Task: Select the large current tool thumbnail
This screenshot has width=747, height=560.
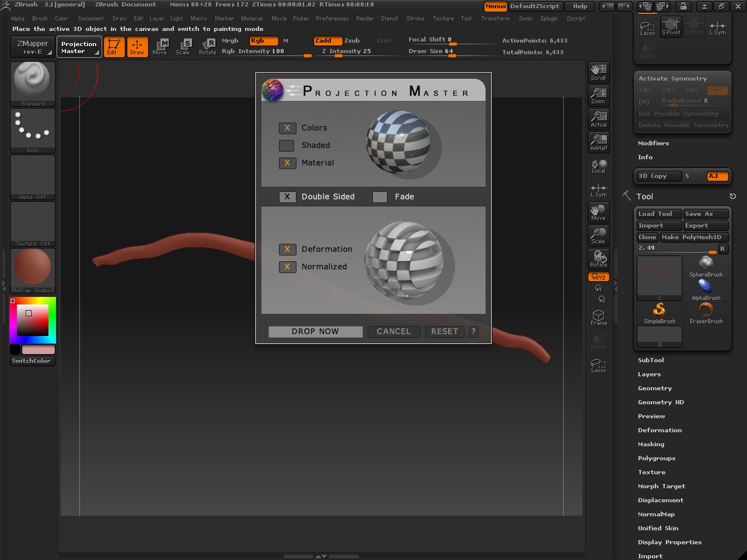Action: (x=659, y=278)
